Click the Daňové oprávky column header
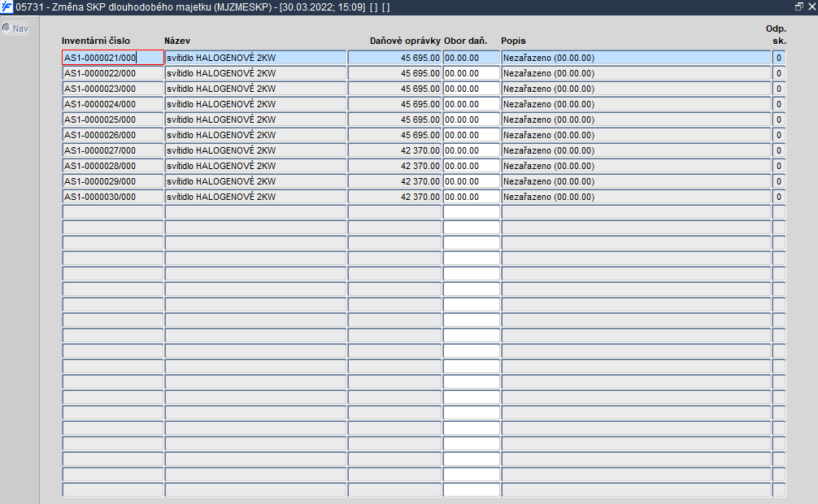 coord(406,41)
